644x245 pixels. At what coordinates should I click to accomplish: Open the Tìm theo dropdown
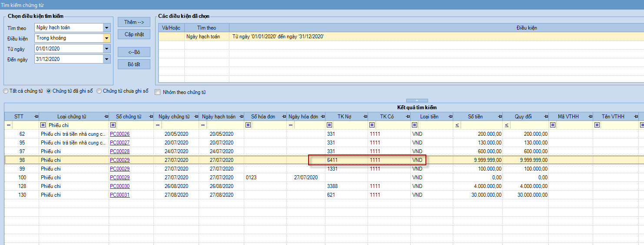106,28
